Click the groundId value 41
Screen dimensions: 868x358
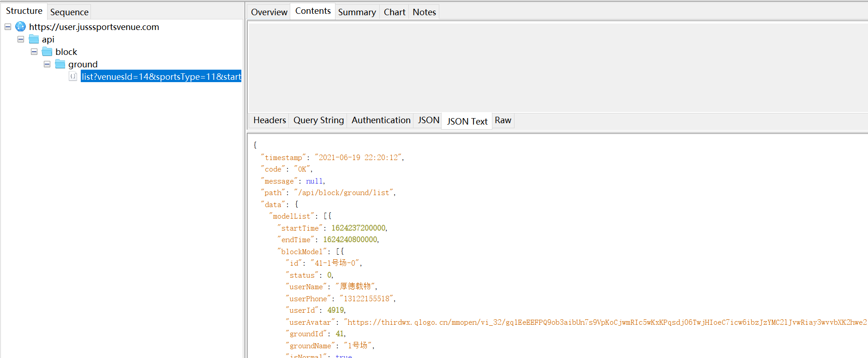point(340,334)
